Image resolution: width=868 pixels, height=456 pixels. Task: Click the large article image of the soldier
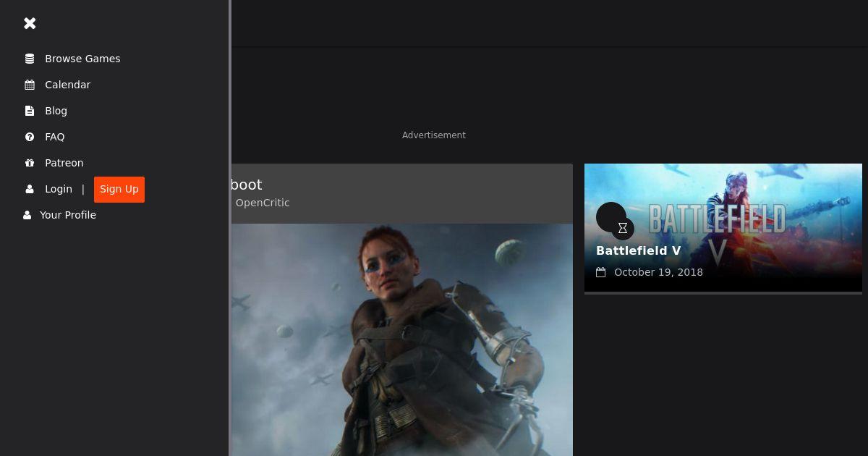tap(401, 339)
